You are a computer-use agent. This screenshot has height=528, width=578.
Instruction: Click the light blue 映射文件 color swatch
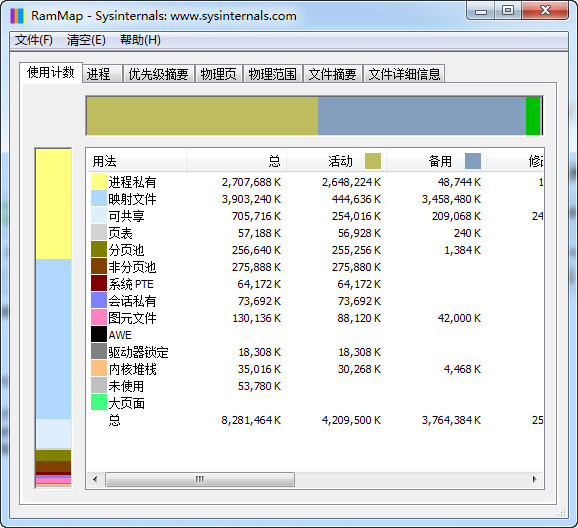(99, 199)
